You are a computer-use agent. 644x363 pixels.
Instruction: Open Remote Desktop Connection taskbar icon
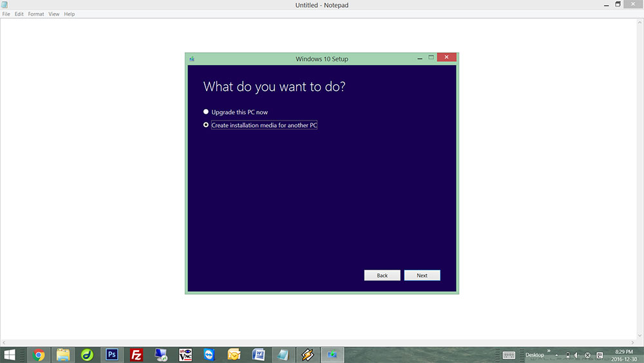pos(160,355)
